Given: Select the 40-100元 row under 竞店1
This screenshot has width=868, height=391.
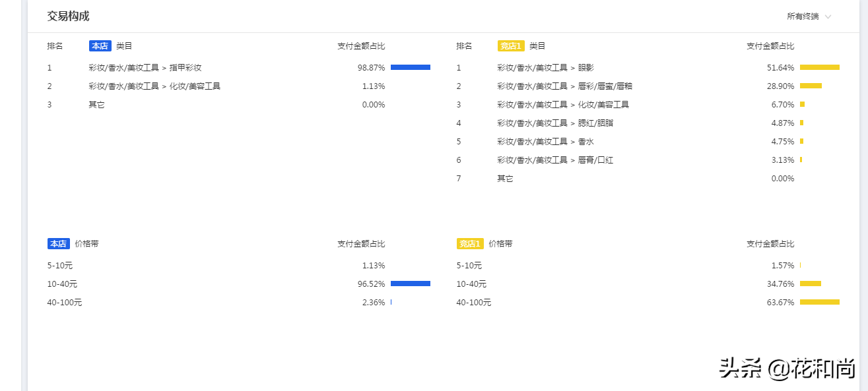Looking at the screenshot, I should 474,303.
